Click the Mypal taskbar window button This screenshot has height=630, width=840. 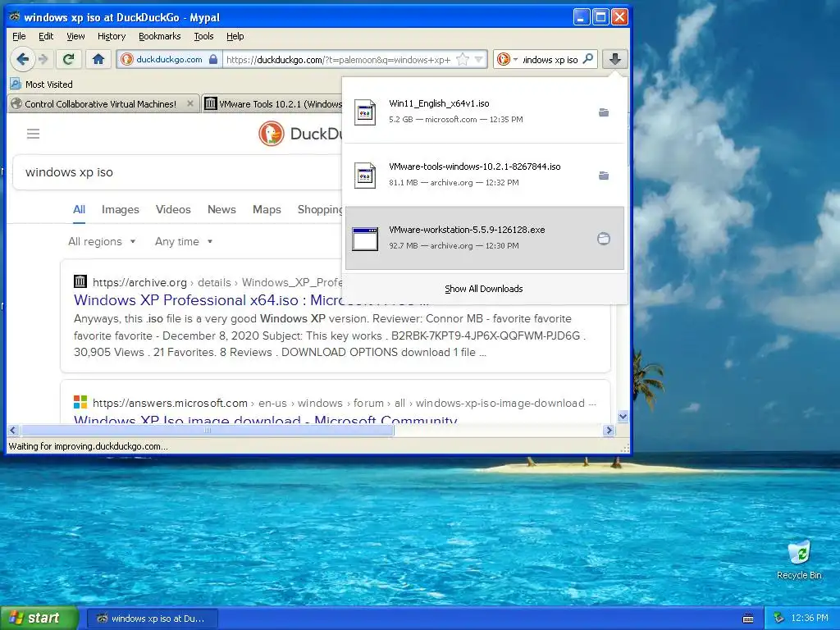coord(152,619)
